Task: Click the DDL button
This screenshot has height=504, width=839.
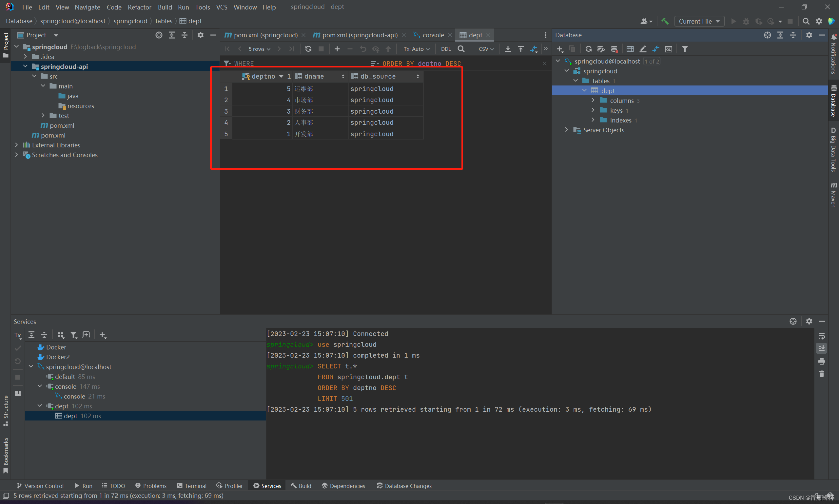Action: pos(445,49)
